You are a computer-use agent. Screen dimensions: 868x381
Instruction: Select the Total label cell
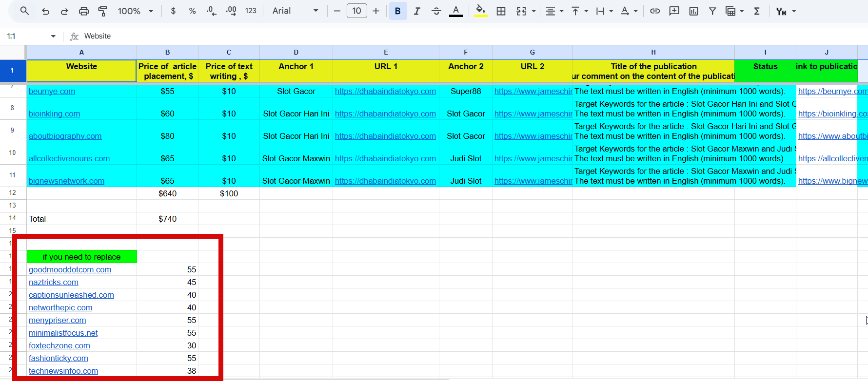click(x=81, y=219)
